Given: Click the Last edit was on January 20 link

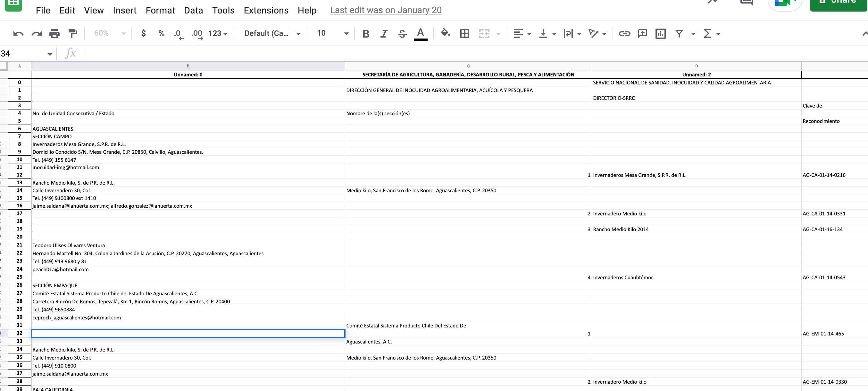Looking at the screenshot, I should tap(386, 10).
